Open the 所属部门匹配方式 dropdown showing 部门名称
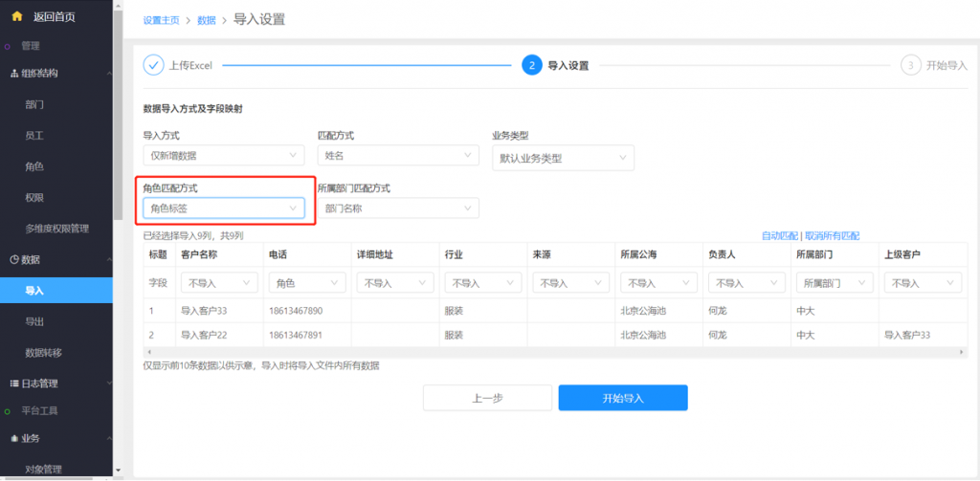 coord(397,208)
